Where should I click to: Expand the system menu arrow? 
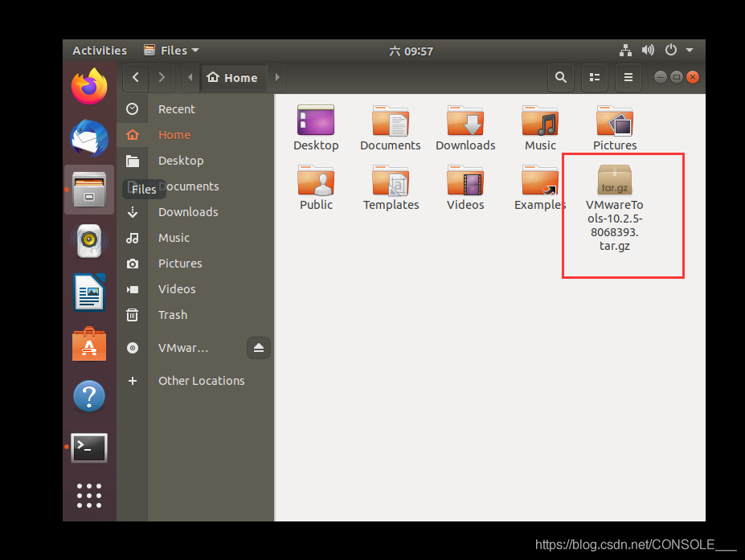click(x=690, y=50)
